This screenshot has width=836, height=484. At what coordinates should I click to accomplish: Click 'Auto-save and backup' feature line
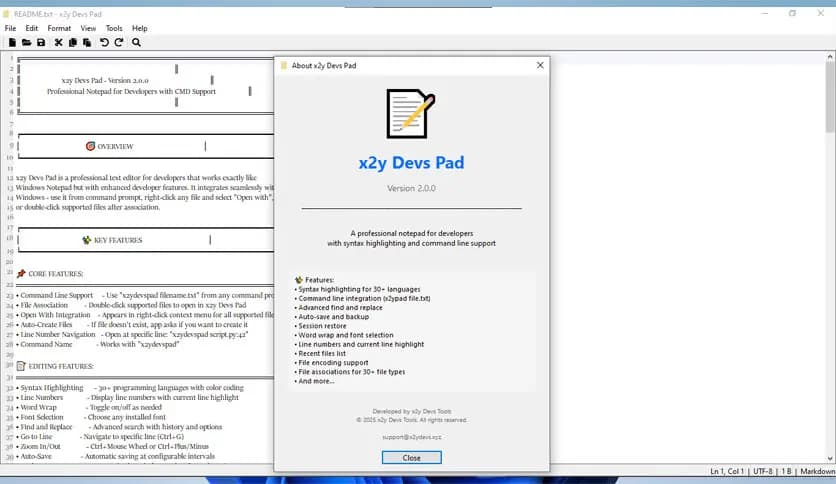[332, 317]
